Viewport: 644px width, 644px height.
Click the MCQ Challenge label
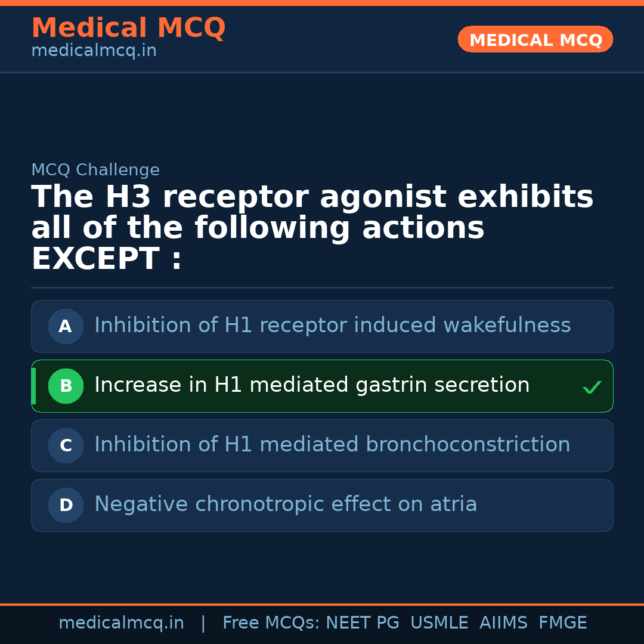(x=95, y=171)
